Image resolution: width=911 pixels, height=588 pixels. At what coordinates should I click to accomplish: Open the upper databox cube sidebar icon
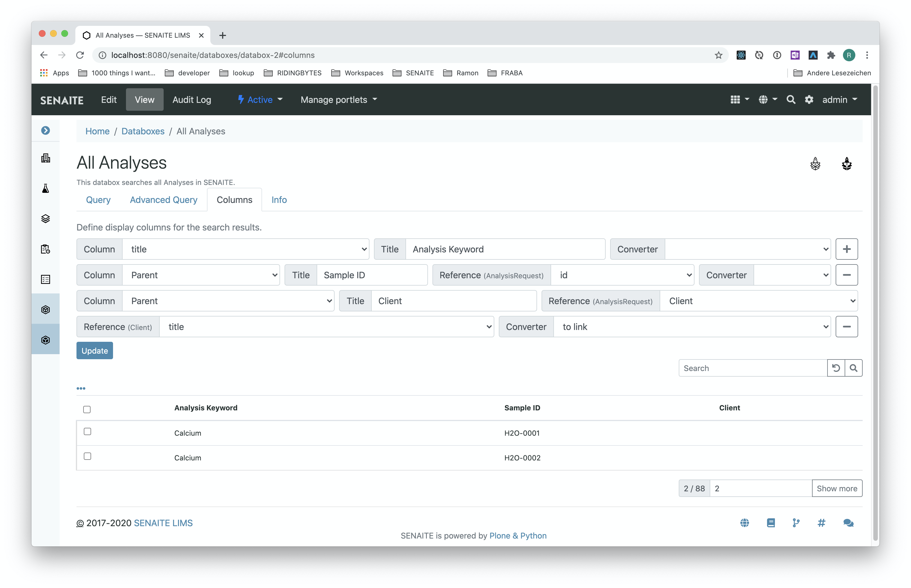[46, 309]
